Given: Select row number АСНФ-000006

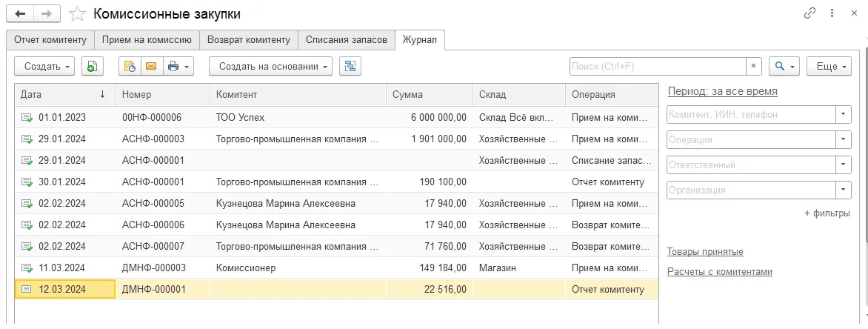Looking at the screenshot, I should (x=153, y=225).
